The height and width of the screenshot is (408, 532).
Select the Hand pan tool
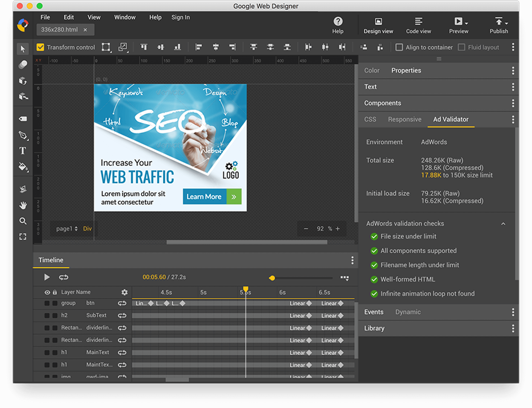(23, 205)
